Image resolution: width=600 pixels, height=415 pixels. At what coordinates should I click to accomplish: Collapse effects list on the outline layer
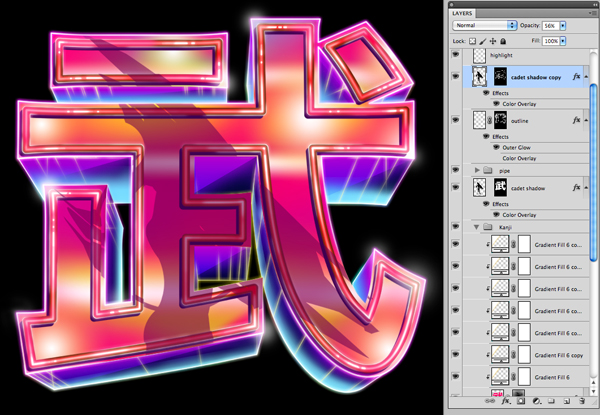coord(586,120)
